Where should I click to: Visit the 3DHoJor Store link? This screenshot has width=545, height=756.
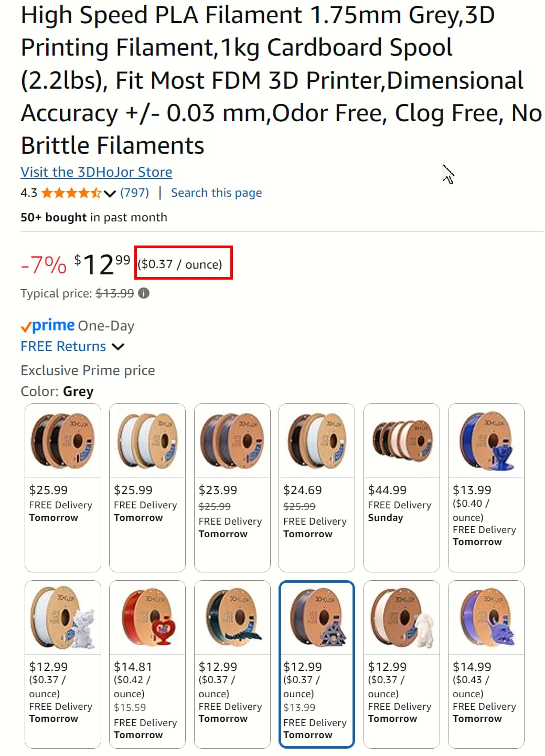pos(97,172)
